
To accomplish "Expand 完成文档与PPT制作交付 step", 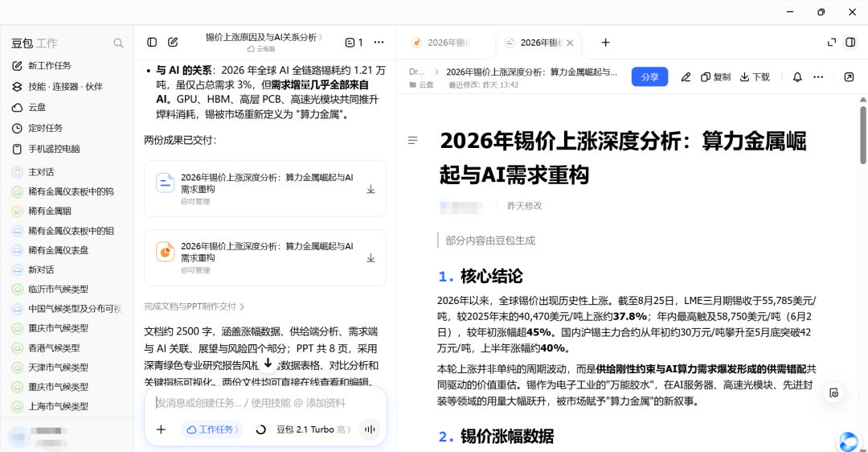I will tap(194, 306).
